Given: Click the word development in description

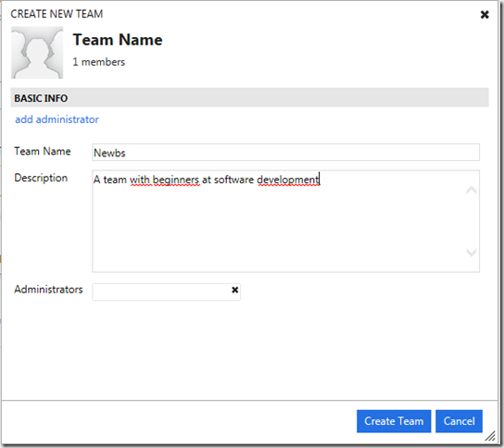Looking at the screenshot, I should pyautogui.click(x=288, y=180).
